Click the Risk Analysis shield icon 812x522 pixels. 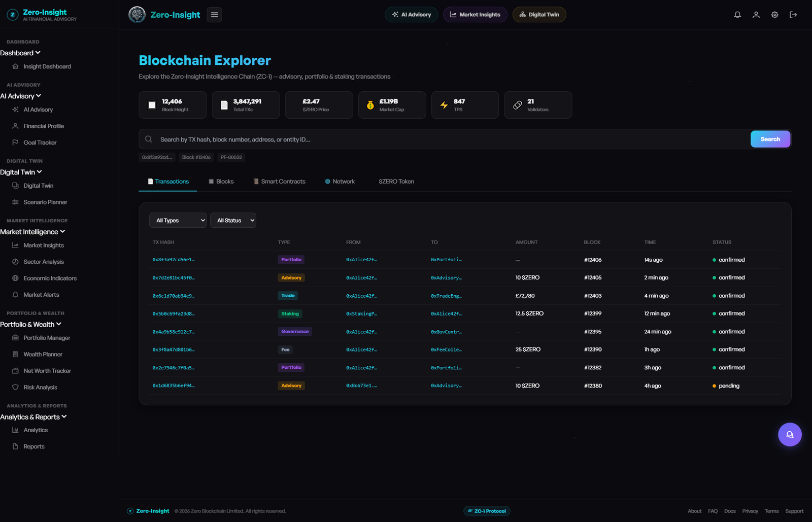pos(15,387)
